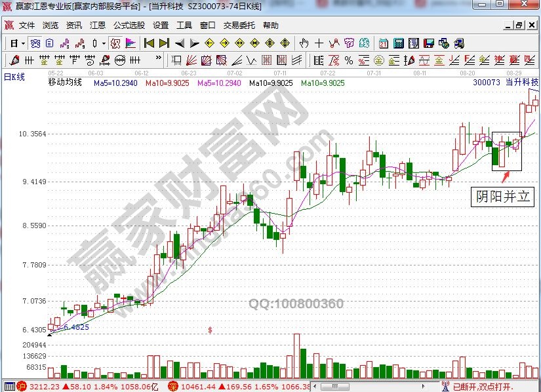
Task: Click the calculator icon in toolbar
Action: coord(398,44)
